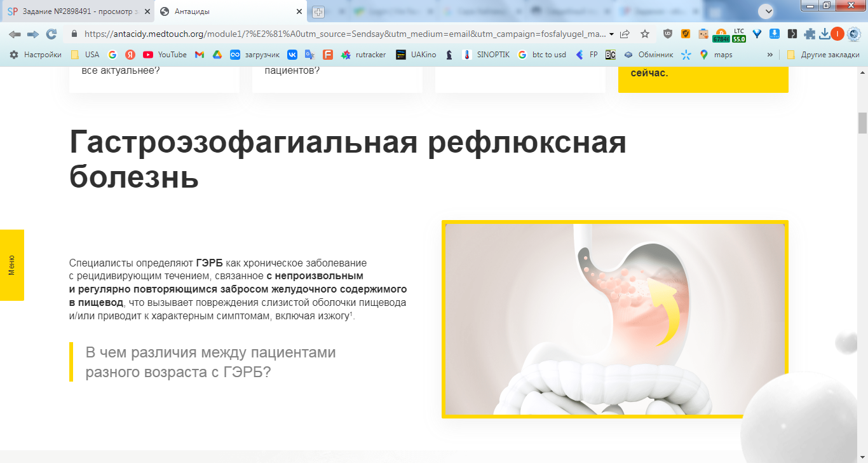The image size is (868, 463).
Task: Open the Gmail bookmark icon
Action: point(200,55)
